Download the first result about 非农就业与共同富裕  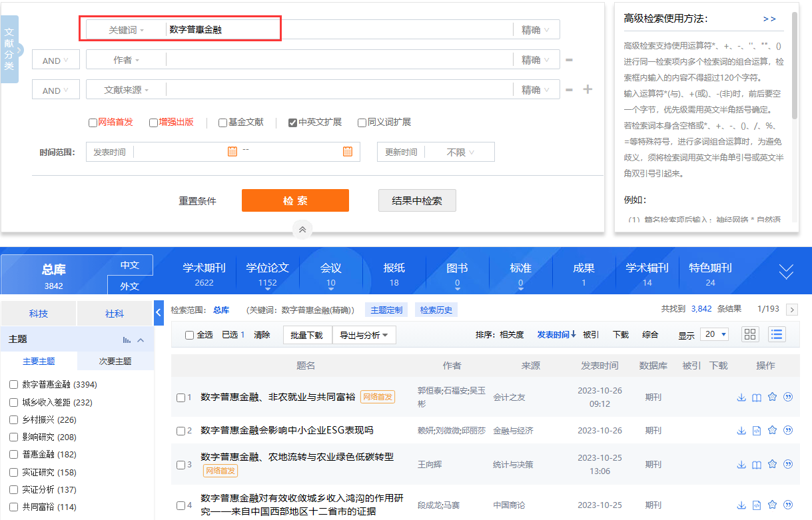pyautogui.click(x=741, y=397)
